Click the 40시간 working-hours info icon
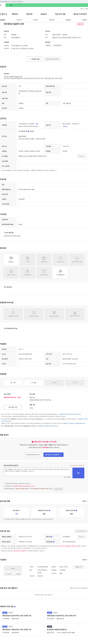88x644 pixels. (x=29, y=131)
